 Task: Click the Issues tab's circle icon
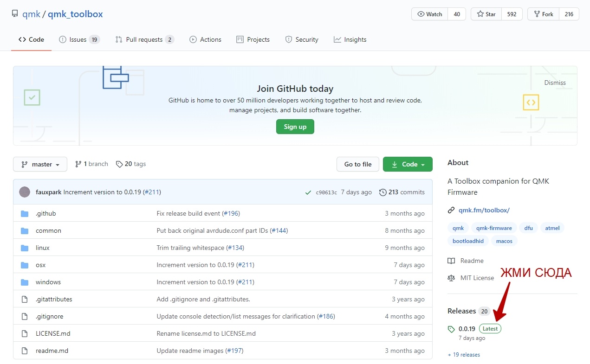[63, 39]
